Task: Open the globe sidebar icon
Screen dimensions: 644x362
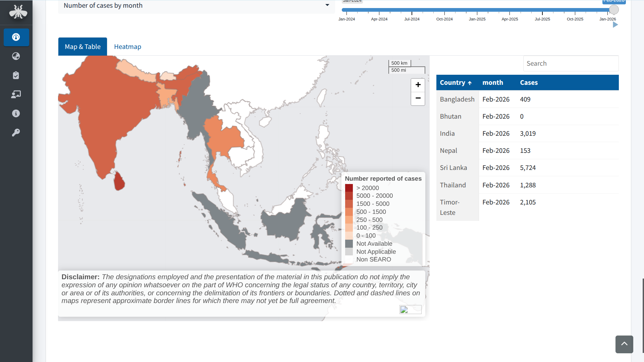Action: click(16, 56)
